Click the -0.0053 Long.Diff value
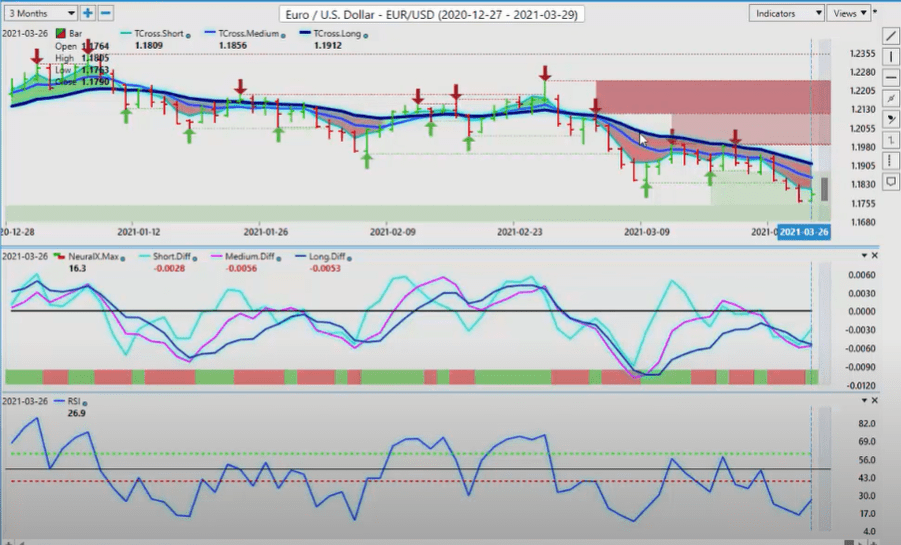Image resolution: width=901 pixels, height=545 pixels. tap(325, 268)
